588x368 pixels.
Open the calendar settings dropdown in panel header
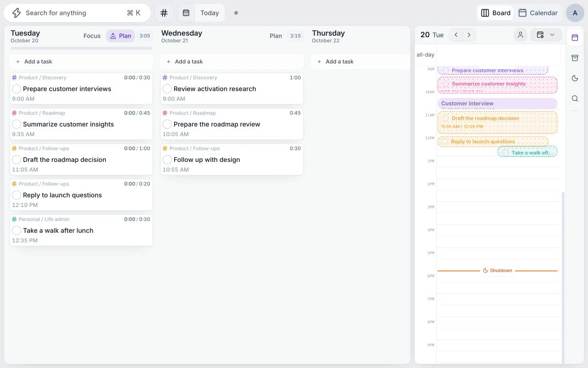tap(546, 35)
